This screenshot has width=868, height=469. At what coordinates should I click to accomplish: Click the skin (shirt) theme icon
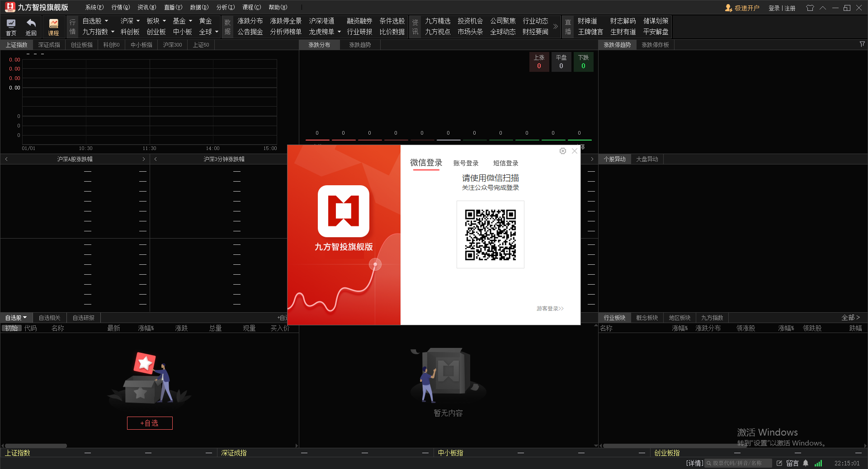point(810,8)
